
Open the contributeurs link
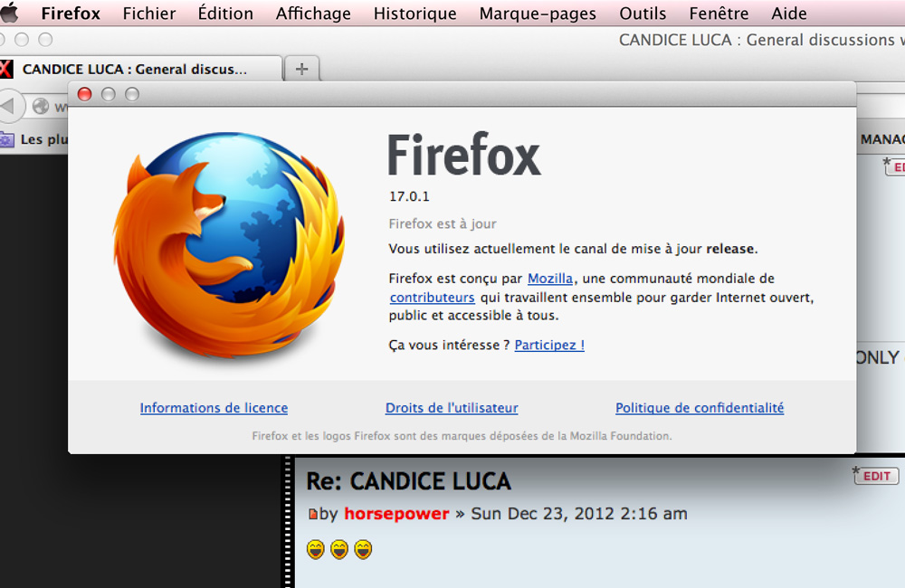pyautogui.click(x=432, y=298)
